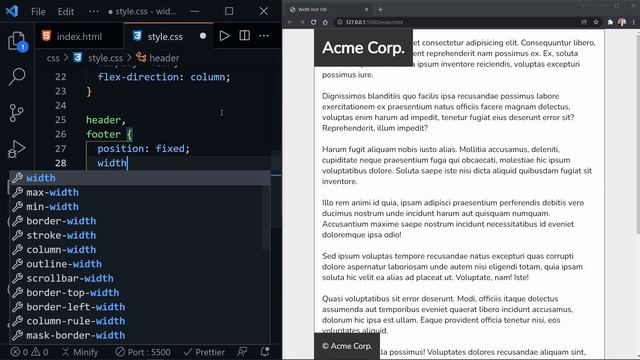
Task: Click flex-direction: column; code line
Action: 164,77
